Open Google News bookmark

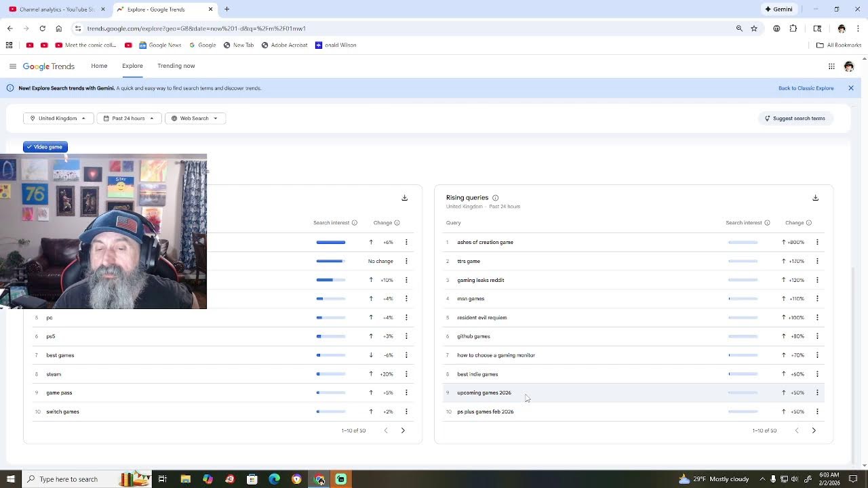[x=160, y=45]
